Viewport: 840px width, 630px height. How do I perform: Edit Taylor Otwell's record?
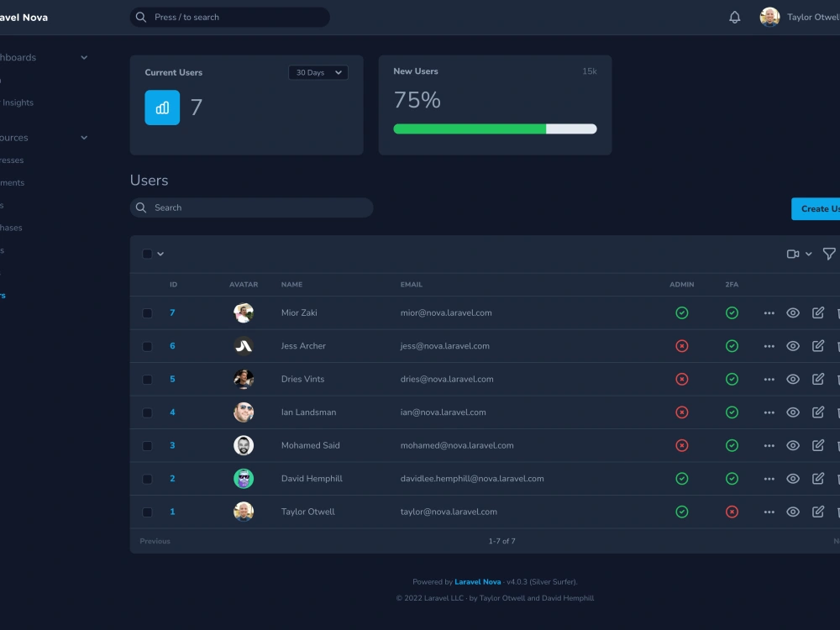(818, 512)
